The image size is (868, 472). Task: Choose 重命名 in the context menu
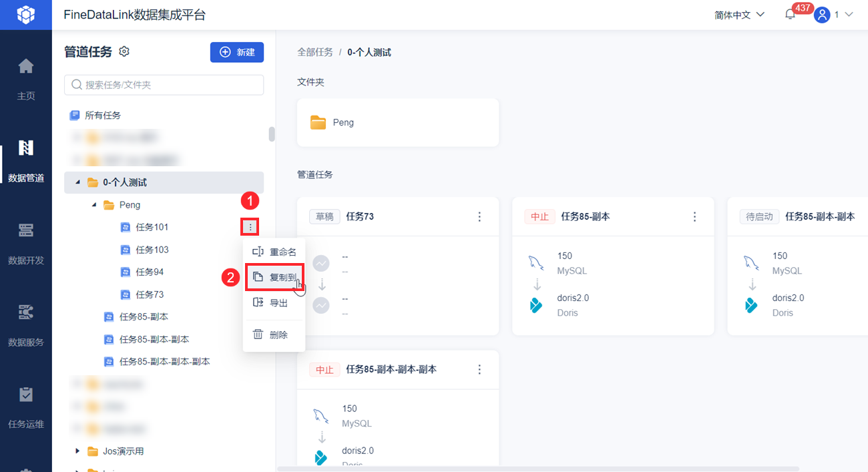(274, 252)
